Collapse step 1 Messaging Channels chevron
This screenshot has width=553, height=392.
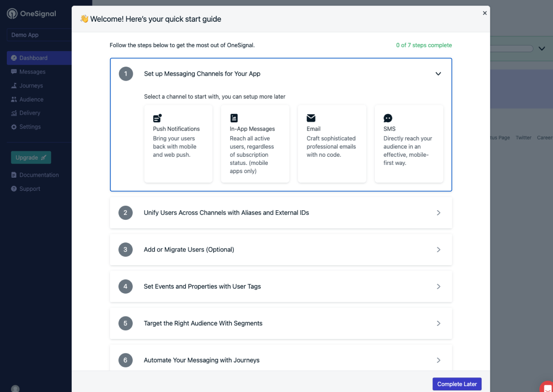438,74
